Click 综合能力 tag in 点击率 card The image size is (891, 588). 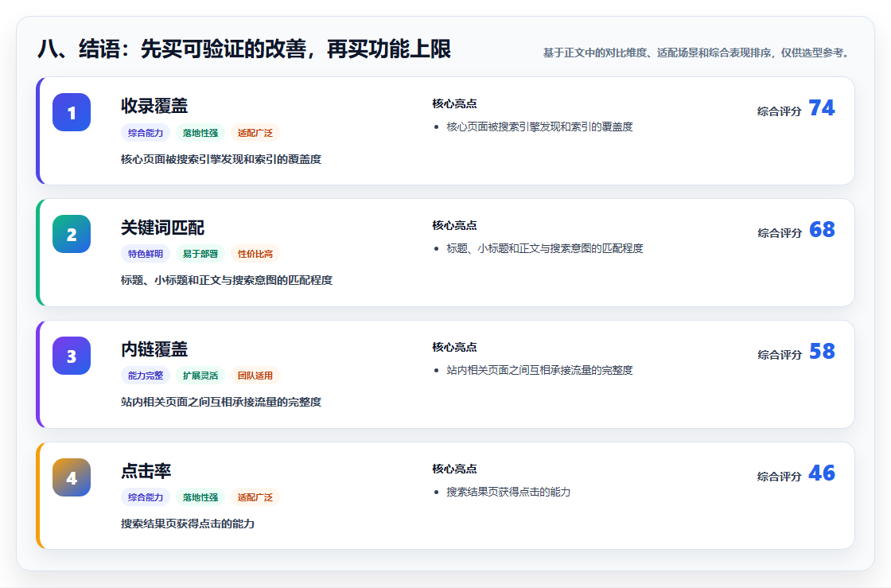(146, 497)
